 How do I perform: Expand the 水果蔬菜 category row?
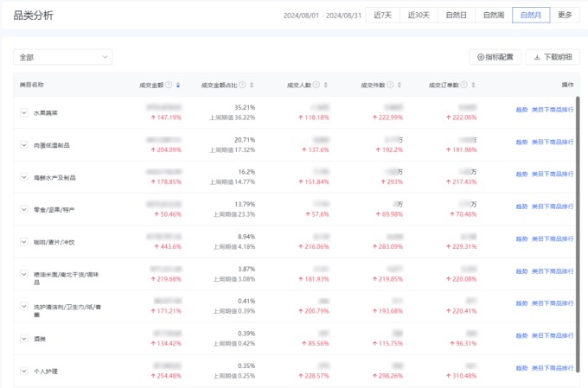pyautogui.click(x=23, y=112)
